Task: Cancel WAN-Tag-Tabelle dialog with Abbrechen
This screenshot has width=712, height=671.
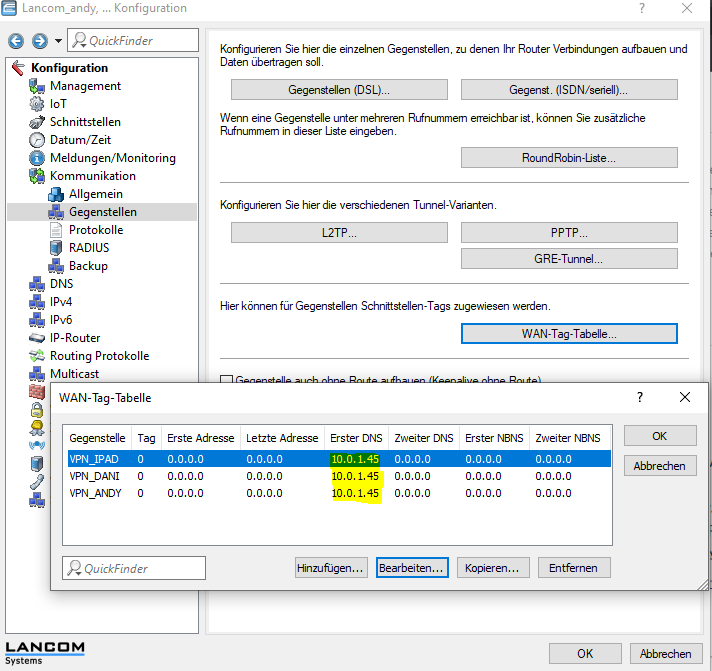Action: coord(660,466)
